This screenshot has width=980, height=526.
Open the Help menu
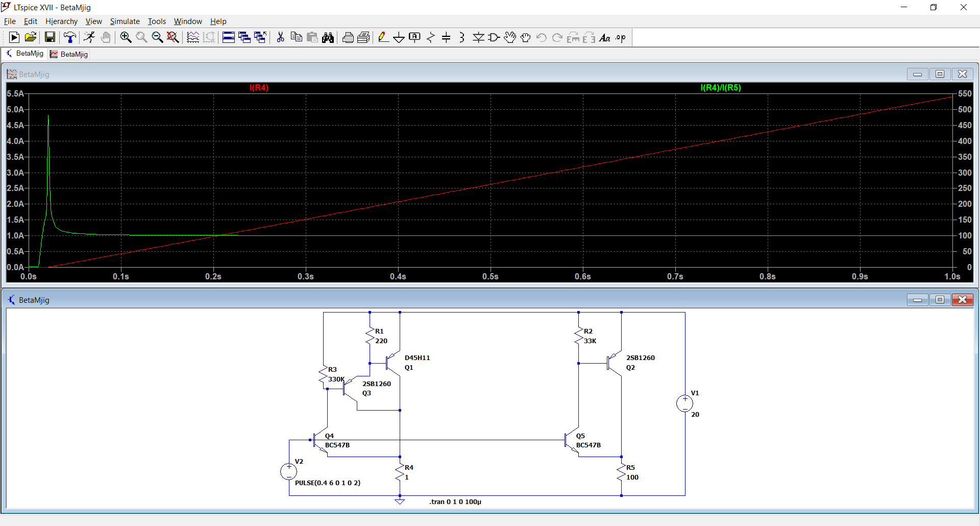tap(218, 21)
